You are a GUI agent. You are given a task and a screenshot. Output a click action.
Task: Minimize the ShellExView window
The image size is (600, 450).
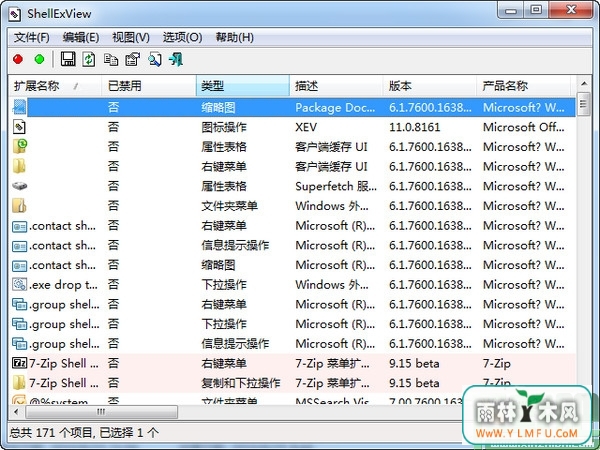(x=511, y=10)
